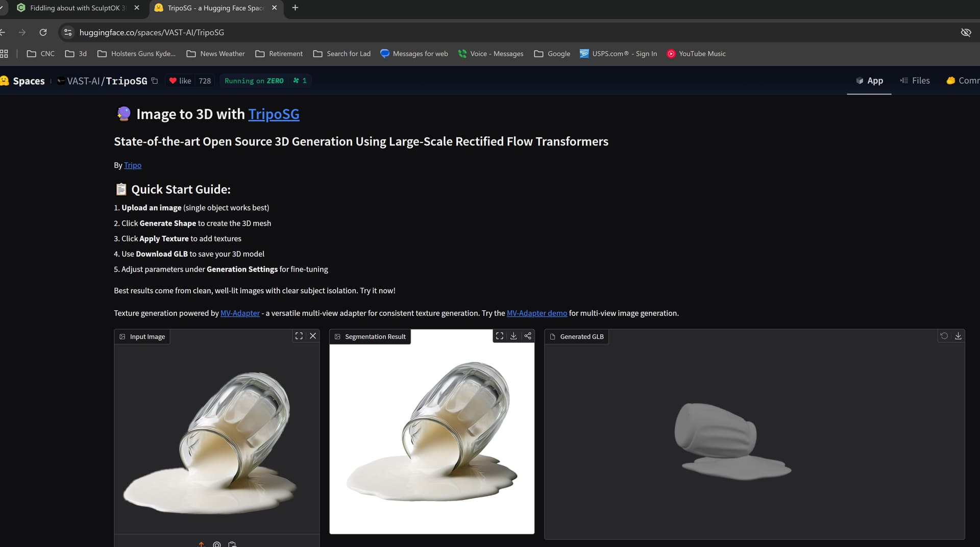Image resolution: width=980 pixels, height=547 pixels.
Task: Switch to the Files tab
Action: click(915, 81)
